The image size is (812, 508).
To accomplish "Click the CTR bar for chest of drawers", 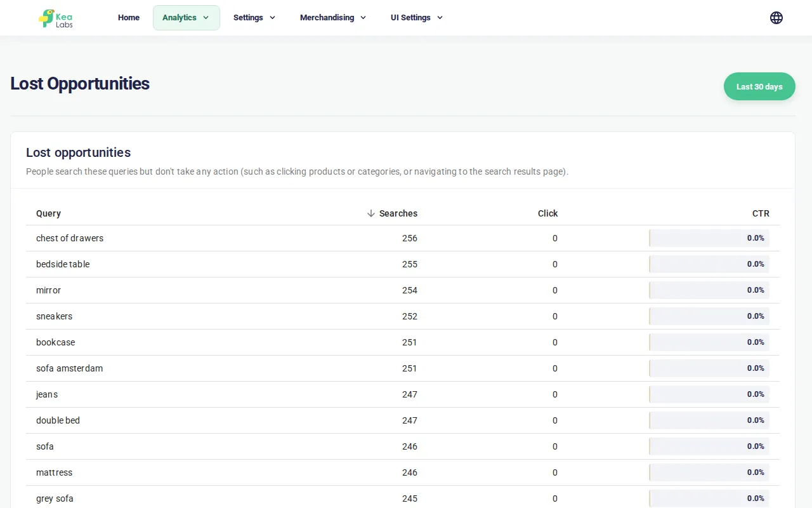I will (x=709, y=238).
